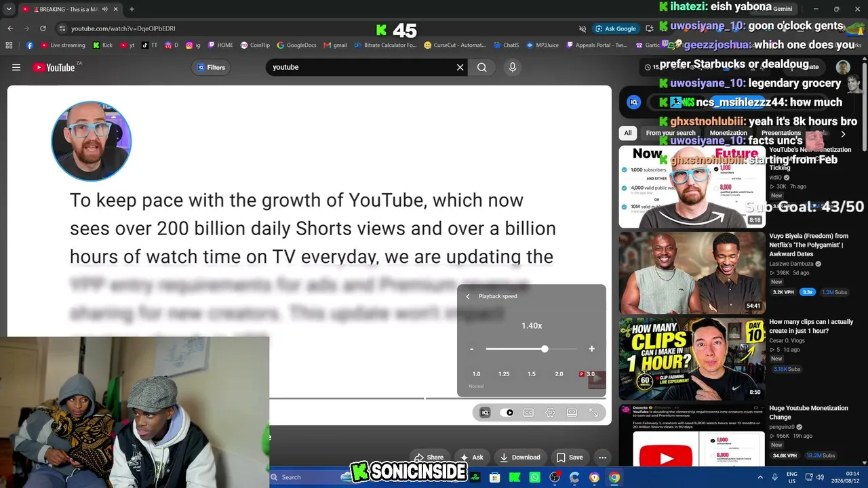This screenshot has width=868, height=488.
Task: Click the vidIQ logo in sidebar panel
Action: tap(633, 102)
